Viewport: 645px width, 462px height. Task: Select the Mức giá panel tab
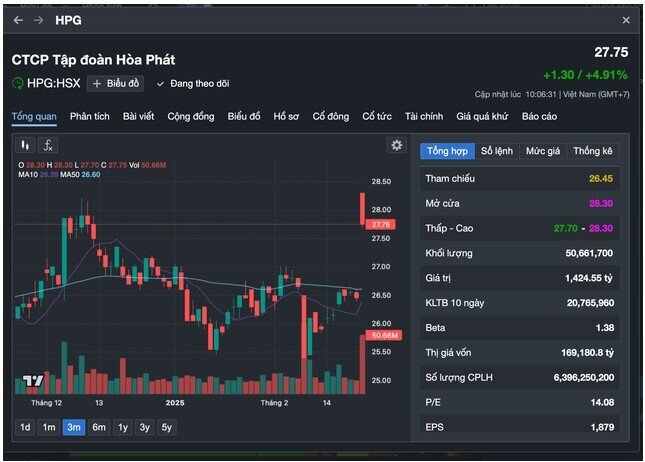point(543,151)
